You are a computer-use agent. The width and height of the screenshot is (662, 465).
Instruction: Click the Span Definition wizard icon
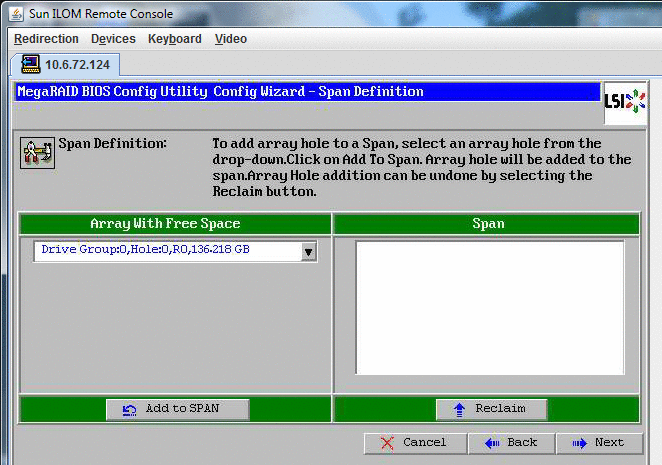pyautogui.click(x=37, y=152)
